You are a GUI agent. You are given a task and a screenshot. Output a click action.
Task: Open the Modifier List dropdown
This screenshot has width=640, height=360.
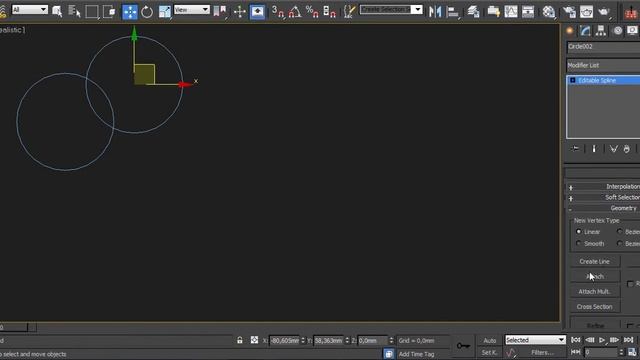tap(603, 65)
